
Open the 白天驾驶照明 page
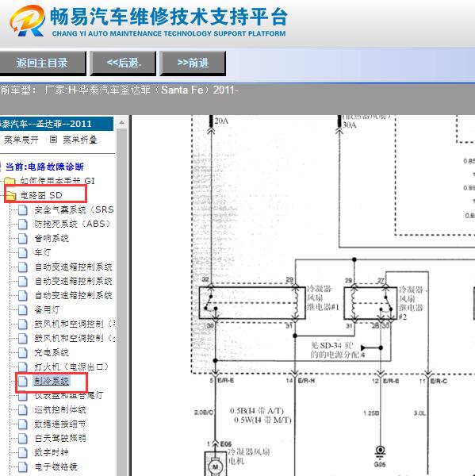coord(60,438)
